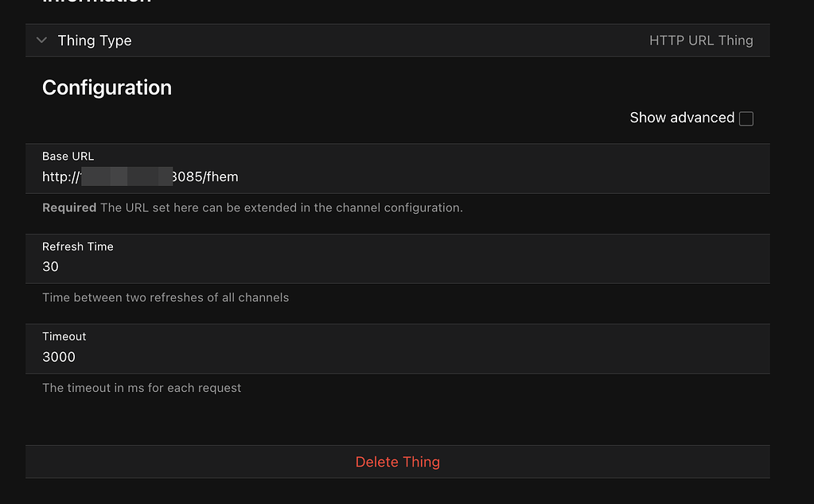The width and height of the screenshot is (814, 504).
Task: Click the Show advanced label text
Action: [681, 118]
